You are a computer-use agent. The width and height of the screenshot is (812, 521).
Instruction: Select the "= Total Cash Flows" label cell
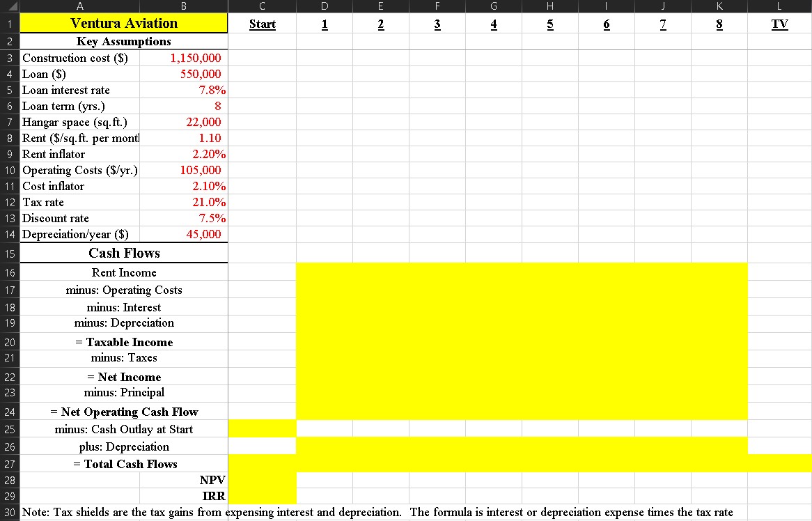click(124, 464)
